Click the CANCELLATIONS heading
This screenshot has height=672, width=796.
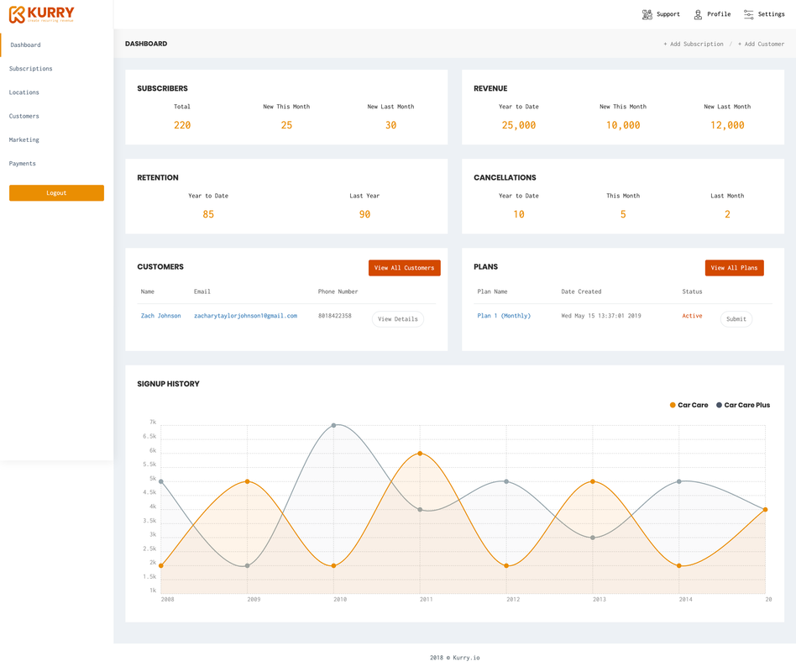505,178
